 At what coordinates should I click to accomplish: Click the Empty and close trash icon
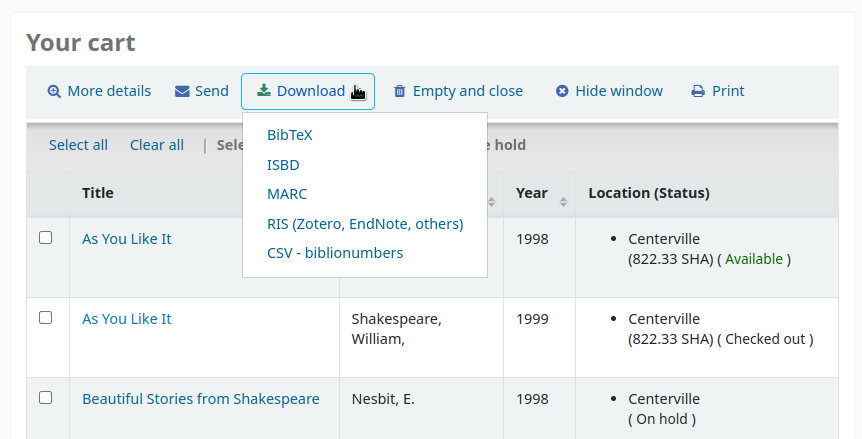pyautogui.click(x=400, y=91)
